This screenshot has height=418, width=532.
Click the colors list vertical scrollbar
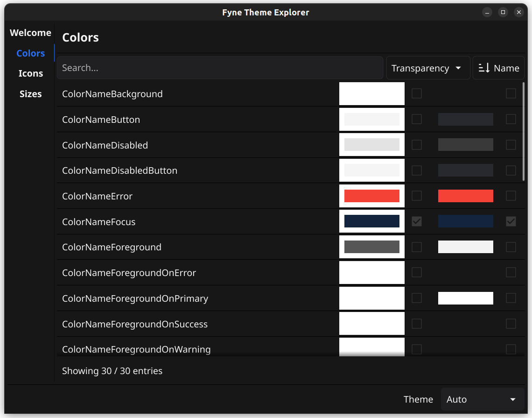pyautogui.click(x=524, y=131)
